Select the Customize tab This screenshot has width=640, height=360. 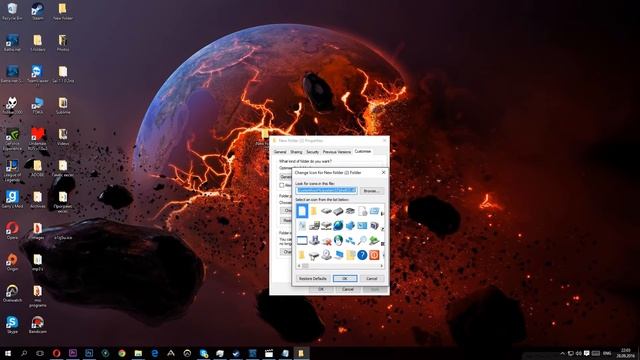(x=363, y=151)
